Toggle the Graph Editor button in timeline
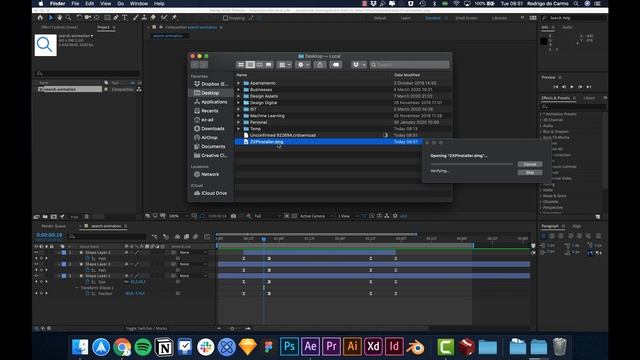 tap(207, 237)
